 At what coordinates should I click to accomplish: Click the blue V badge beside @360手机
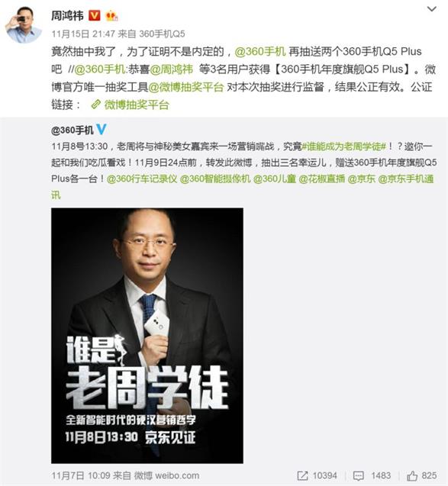pos(101,129)
